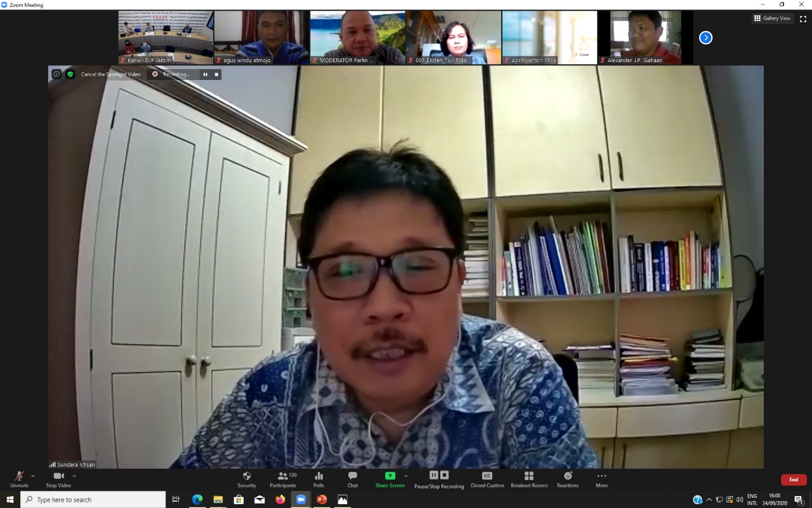Pause the recording in top indicator bar
The width and height of the screenshot is (812, 508).
(205, 74)
